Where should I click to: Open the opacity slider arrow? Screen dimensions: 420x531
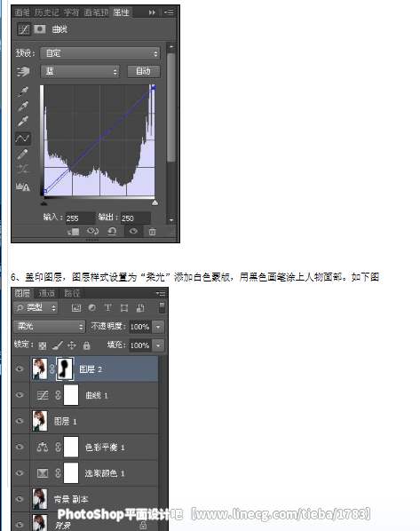click(x=158, y=327)
